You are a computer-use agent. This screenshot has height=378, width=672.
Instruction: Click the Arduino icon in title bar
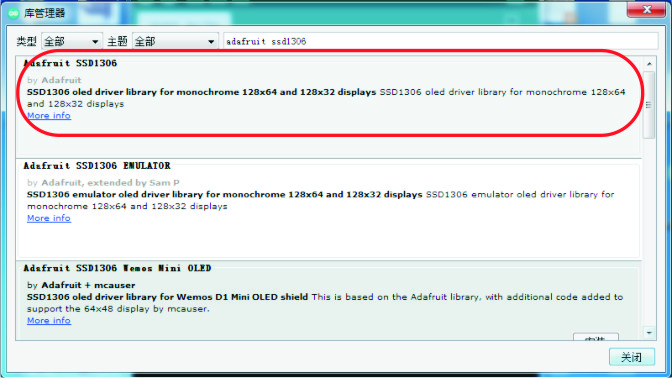point(13,13)
